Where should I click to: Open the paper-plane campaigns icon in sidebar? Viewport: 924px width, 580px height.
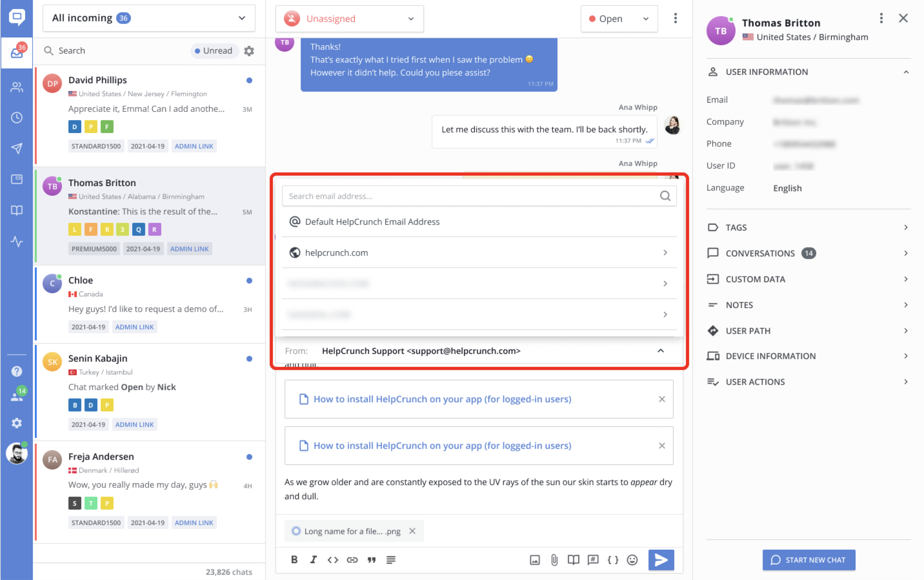coord(17,148)
